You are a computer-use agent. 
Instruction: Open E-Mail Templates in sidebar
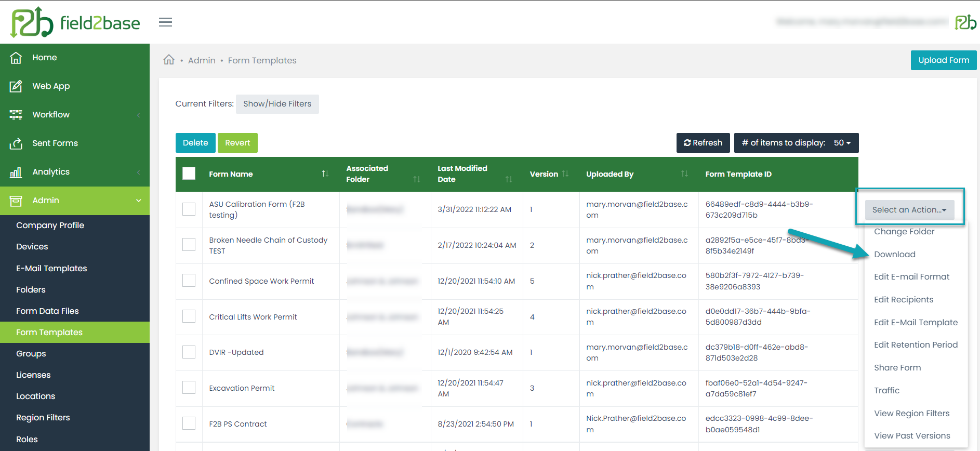51,268
